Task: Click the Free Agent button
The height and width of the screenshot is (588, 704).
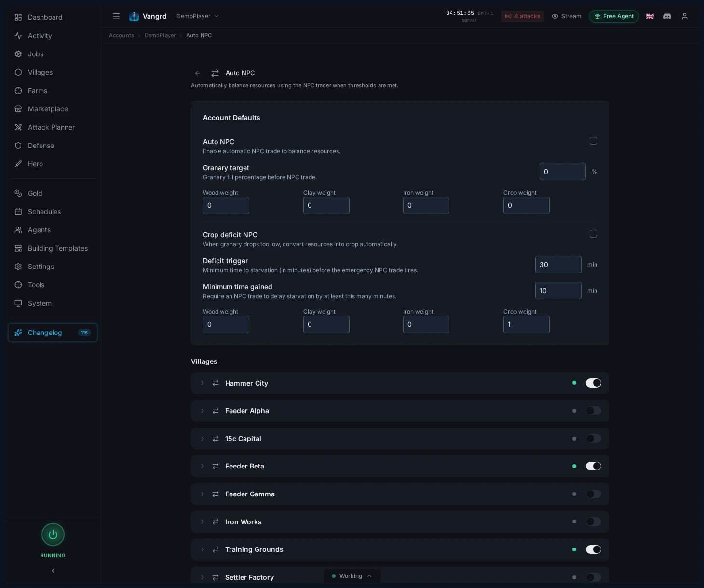Action: coord(614,16)
